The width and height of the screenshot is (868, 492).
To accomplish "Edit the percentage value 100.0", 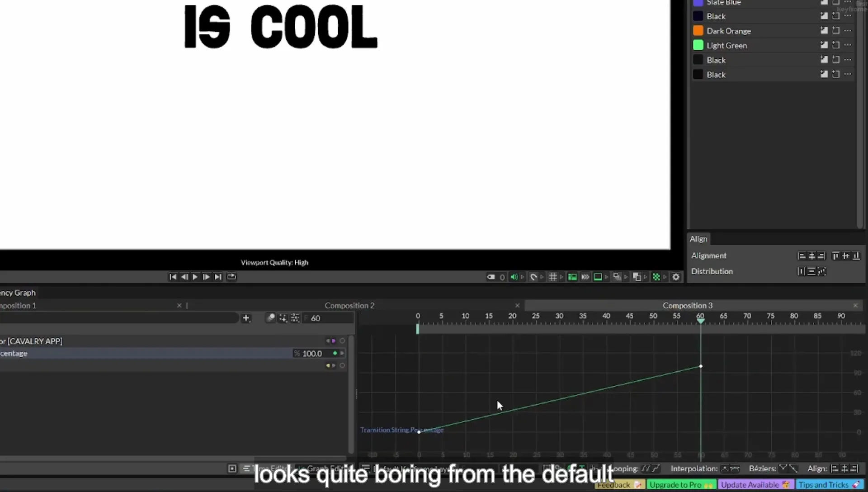I will (x=312, y=354).
